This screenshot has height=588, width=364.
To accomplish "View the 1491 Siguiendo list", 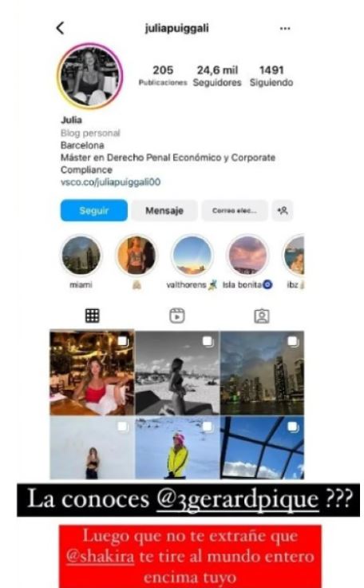I will pyautogui.click(x=271, y=76).
